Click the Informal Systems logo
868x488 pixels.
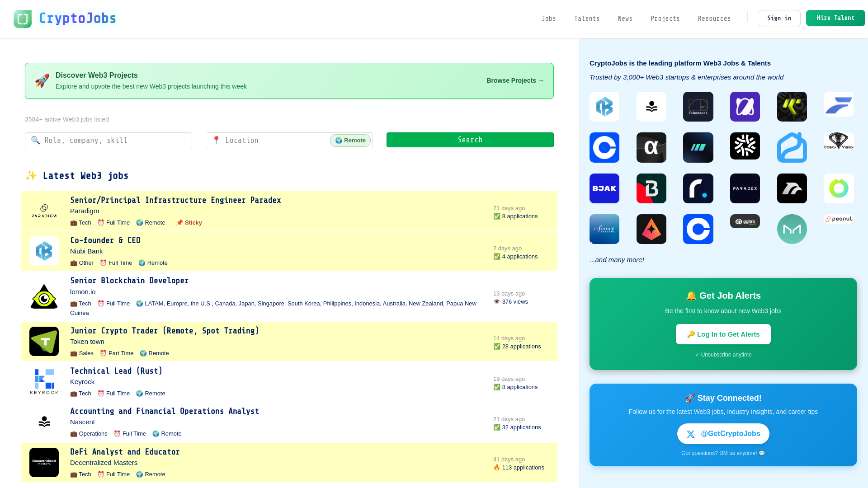[604, 229]
